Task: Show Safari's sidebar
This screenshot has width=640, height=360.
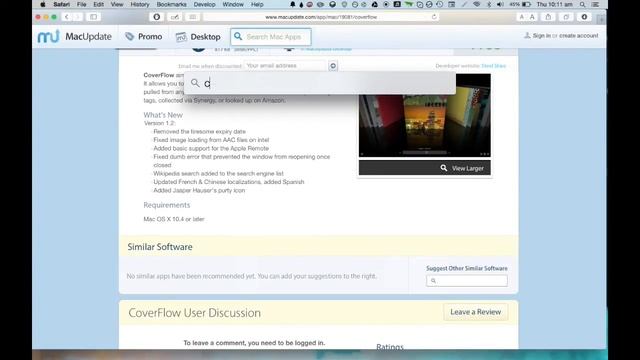Action: (93, 17)
